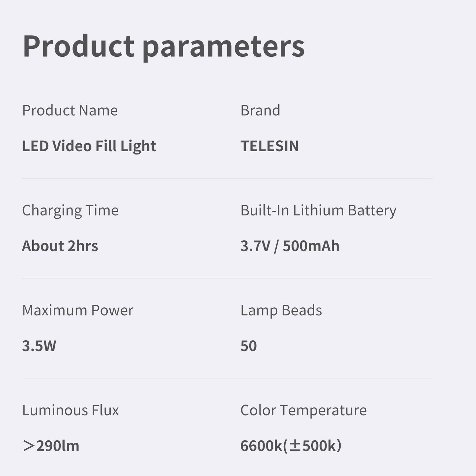Click the divider line below "3.5W" row
Image resolution: width=476 pixels, height=476 pixels.
tap(227, 378)
